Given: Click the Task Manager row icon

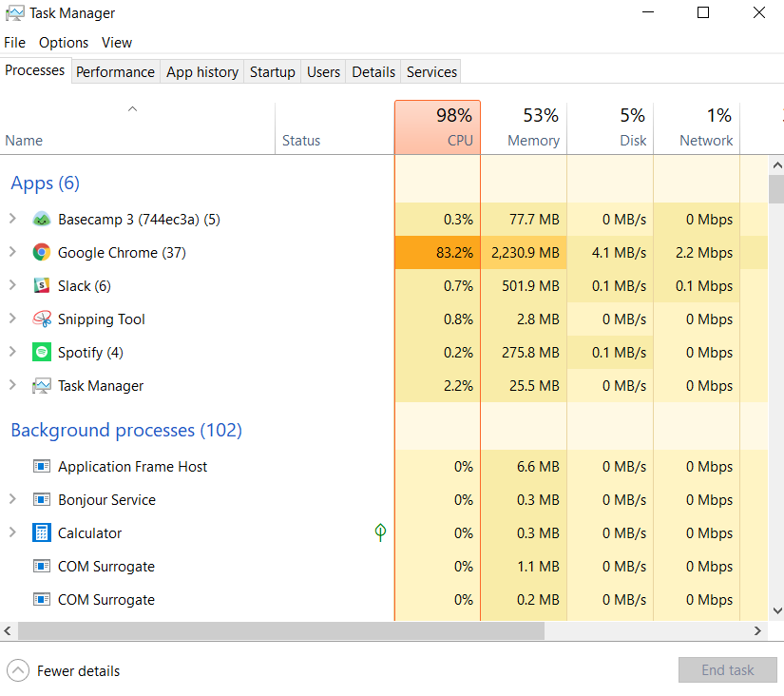Looking at the screenshot, I should 42,386.
